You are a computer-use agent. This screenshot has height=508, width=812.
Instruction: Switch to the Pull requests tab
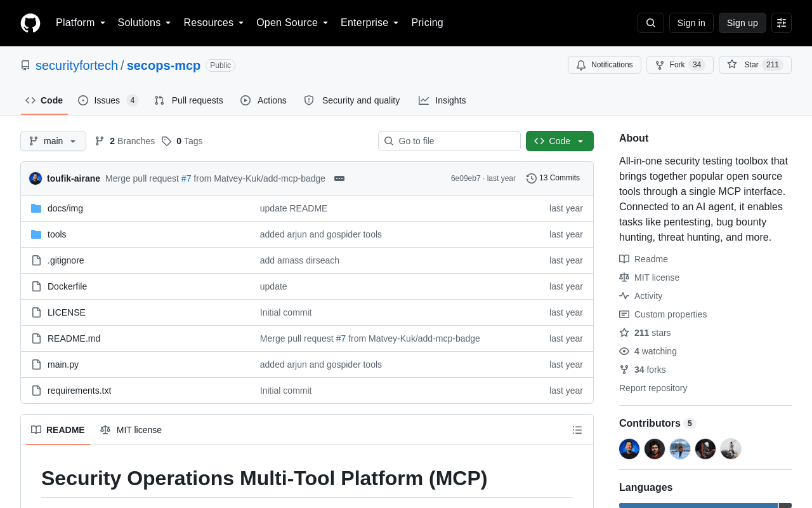click(188, 100)
